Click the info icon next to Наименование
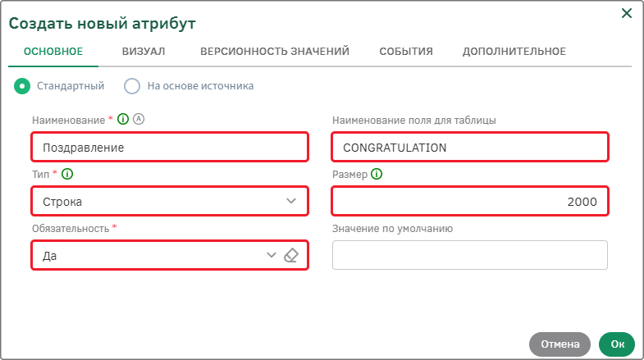The width and height of the screenshot is (644, 360). [123, 119]
